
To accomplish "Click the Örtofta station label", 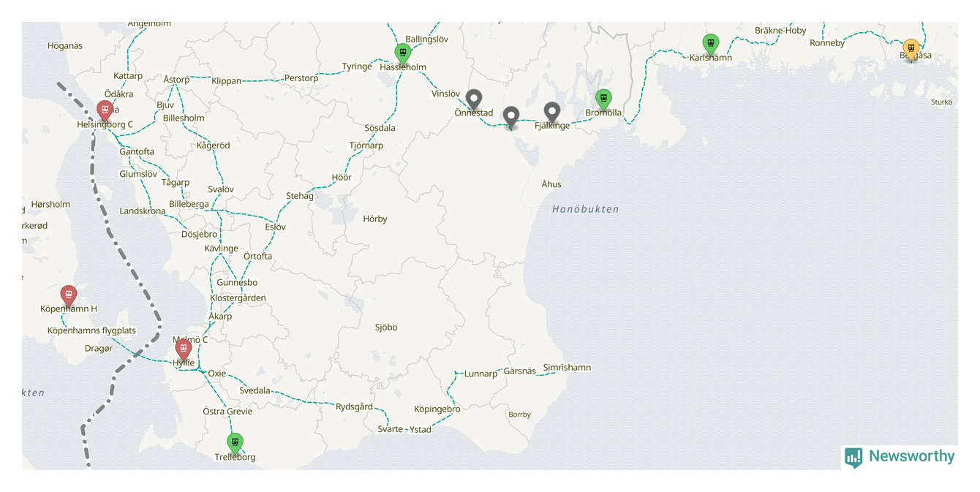I will pyautogui.click(x=257, y=256).
